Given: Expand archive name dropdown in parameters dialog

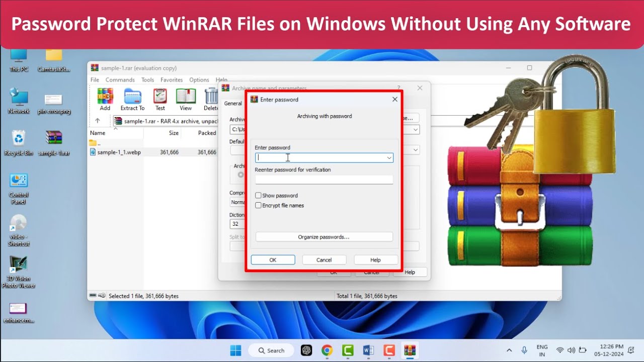Looking at the screenshot, I should click(x=416, y=130).
